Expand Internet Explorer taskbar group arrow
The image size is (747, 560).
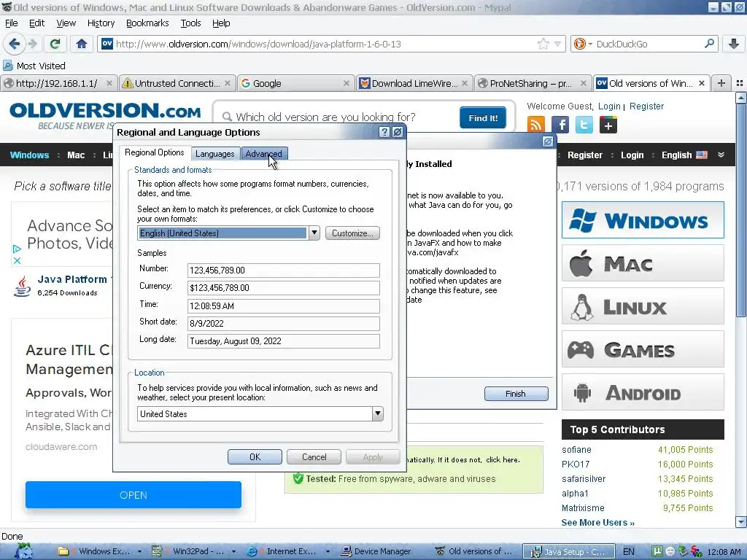pyautogui.click(x=328, y=551)
